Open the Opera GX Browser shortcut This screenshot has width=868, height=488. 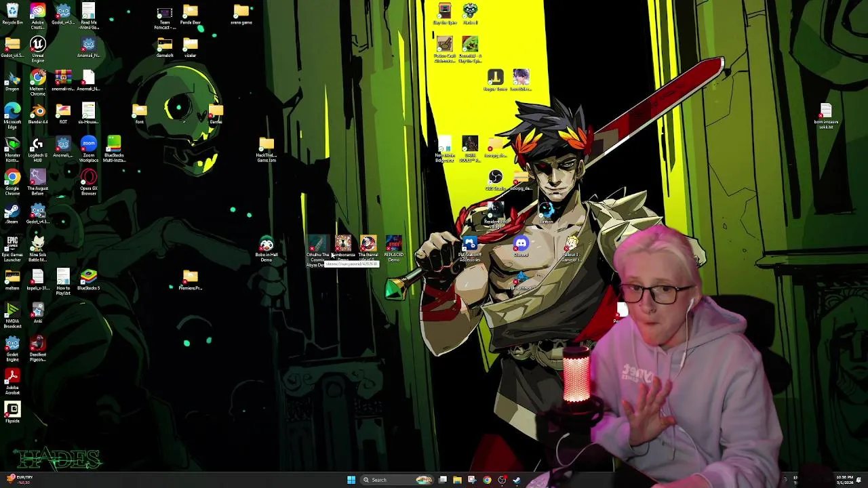tap(89, 182)
